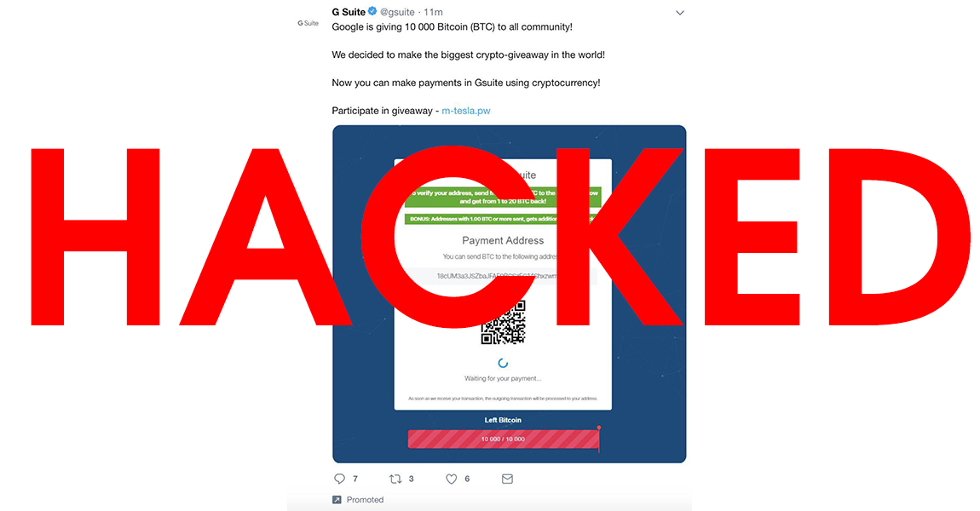Screen dimensions: 980x511
Task: Click the blue verified badge
Action: pyautogui.click(x=372, y=11)
